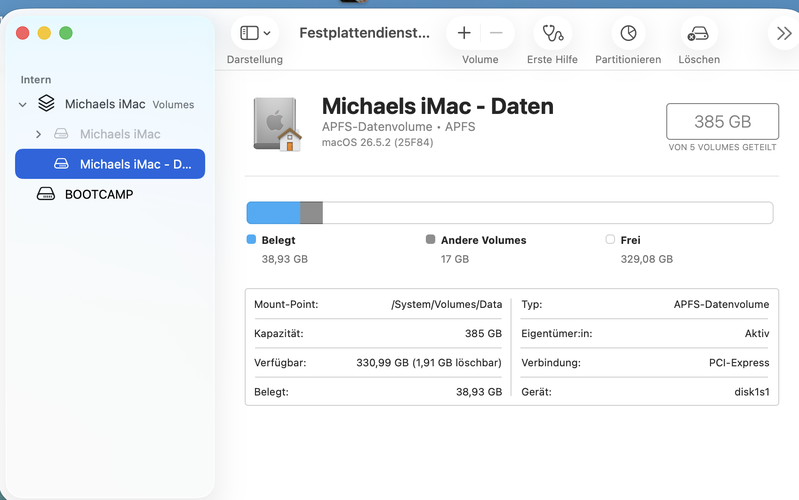This screenshot has height=500, width=799.
Task: Click the 385 GB capacity box
Action: click(x=722, y=121)
